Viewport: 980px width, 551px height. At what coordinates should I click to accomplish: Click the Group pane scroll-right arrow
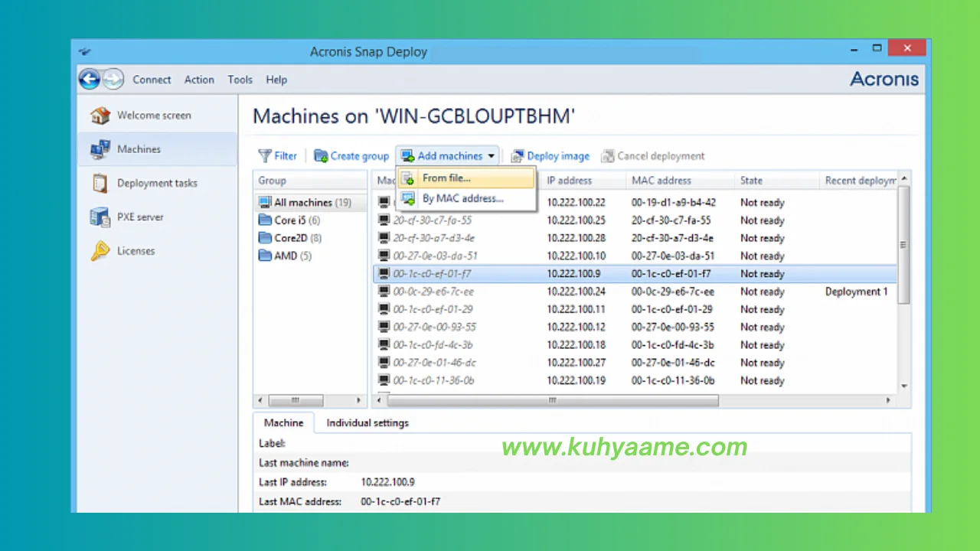[359, 400]
